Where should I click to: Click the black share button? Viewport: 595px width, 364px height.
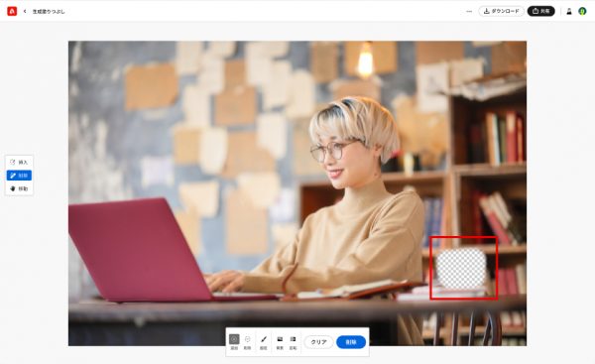click(540, 11)
